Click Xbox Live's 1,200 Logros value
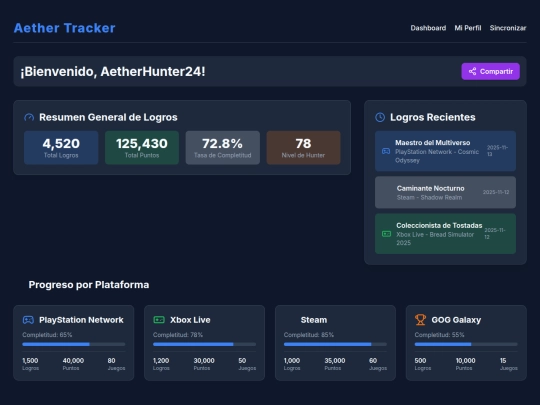Image resolution: width=540 pixels, height=405 pixels. [161, 361]
